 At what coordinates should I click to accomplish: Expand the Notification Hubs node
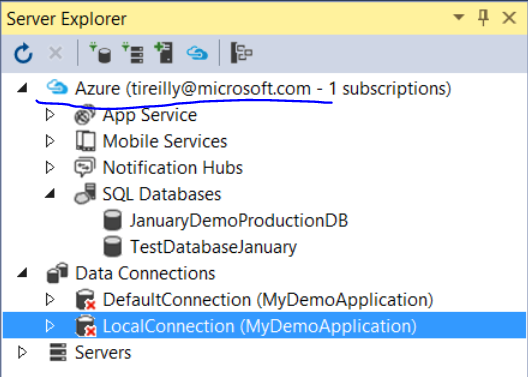point(50,167)
